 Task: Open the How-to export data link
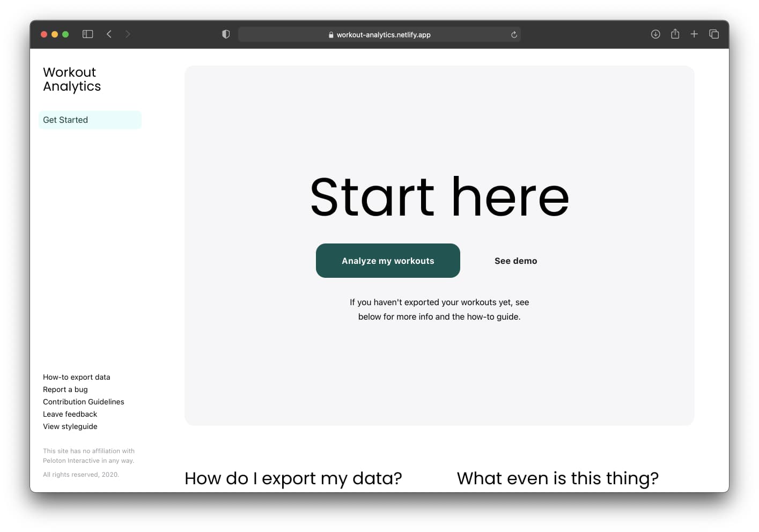pyautogui.click(x=77, y=377)
